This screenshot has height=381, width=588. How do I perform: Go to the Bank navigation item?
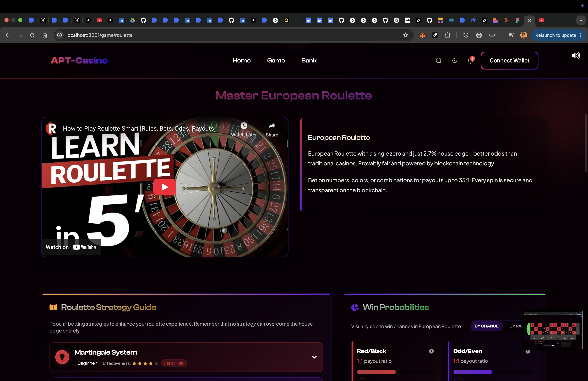pyautogui.click(x=309, y=61)
